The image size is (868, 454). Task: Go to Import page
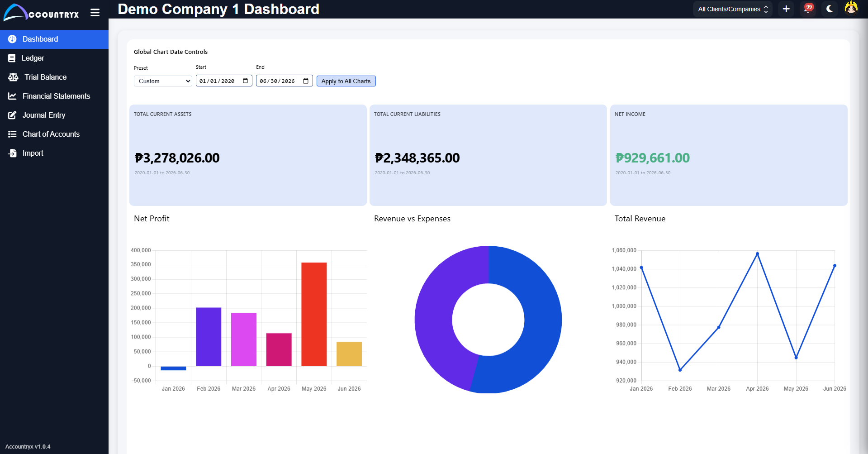[x=54, y=153]
